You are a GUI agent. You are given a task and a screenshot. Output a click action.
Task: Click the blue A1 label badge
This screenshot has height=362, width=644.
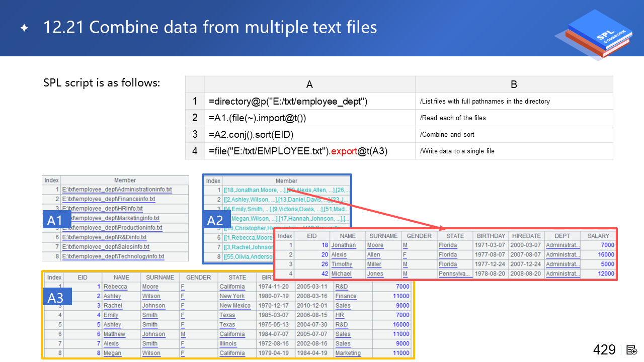coord(54,220)
